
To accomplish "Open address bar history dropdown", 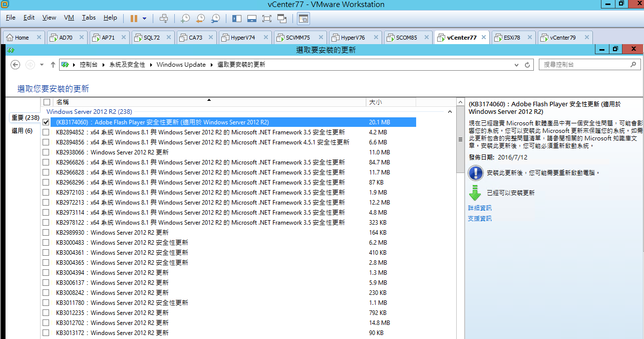I will [517, 65].
